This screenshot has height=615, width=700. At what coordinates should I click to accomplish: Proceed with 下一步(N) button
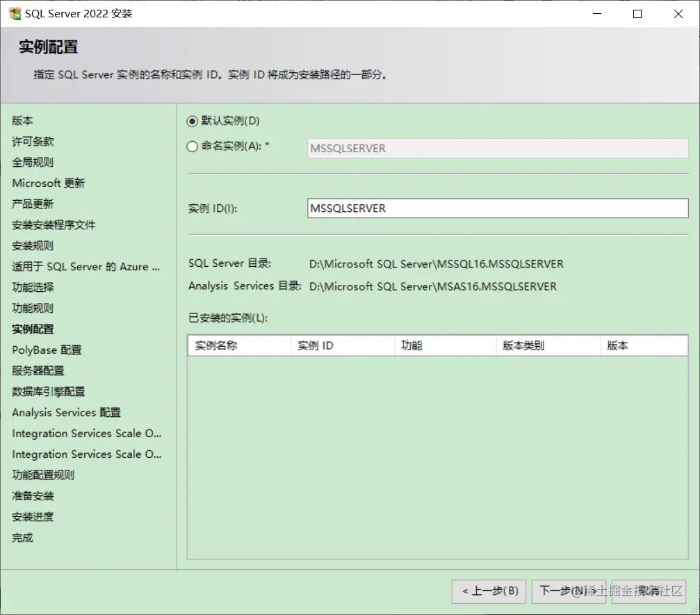[x=569, y=591]
